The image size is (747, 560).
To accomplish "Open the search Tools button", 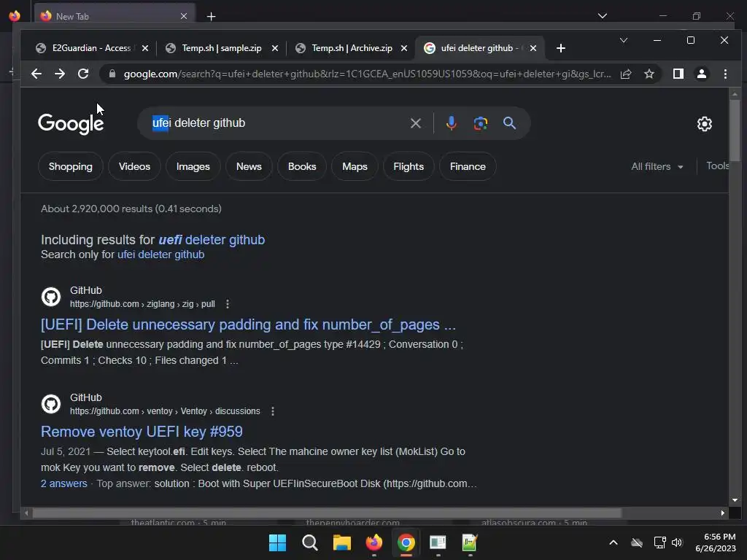I will [x=717, y=166].
